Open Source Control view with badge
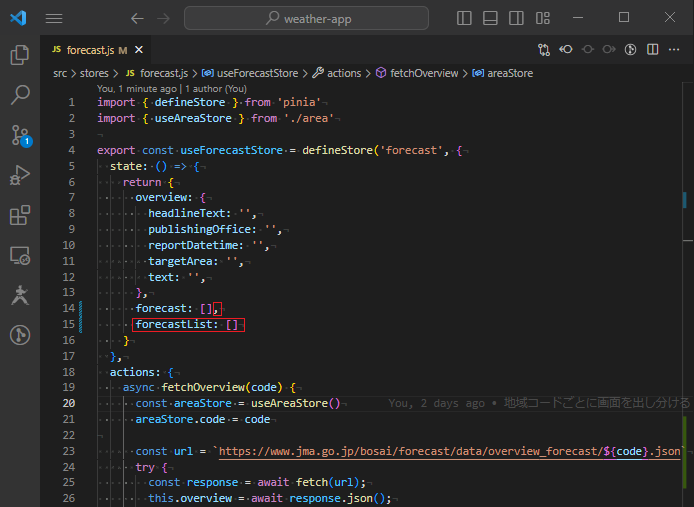The image size is (694, 507). pyautogui.click(x=20, y=135)
